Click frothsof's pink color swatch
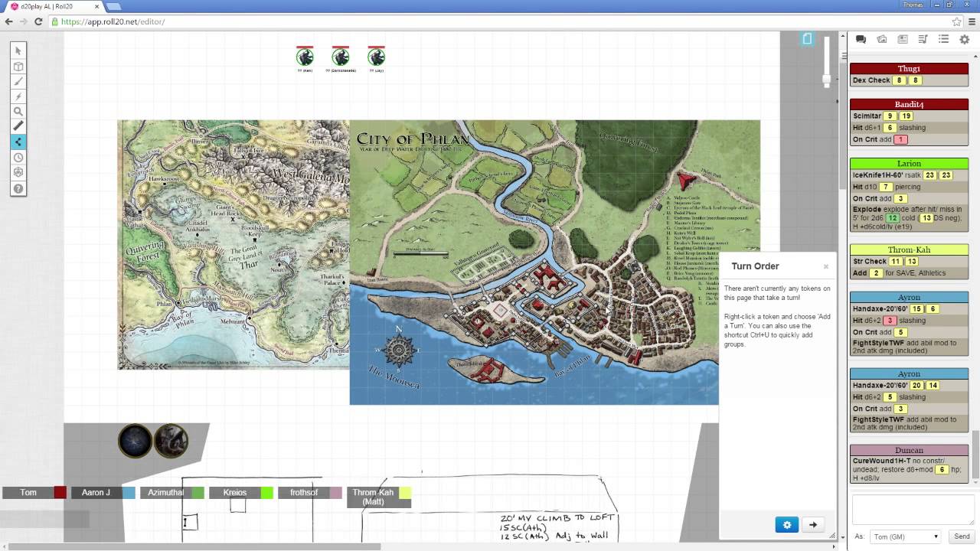Screen dimensions: 980x551 pos(336,493)
